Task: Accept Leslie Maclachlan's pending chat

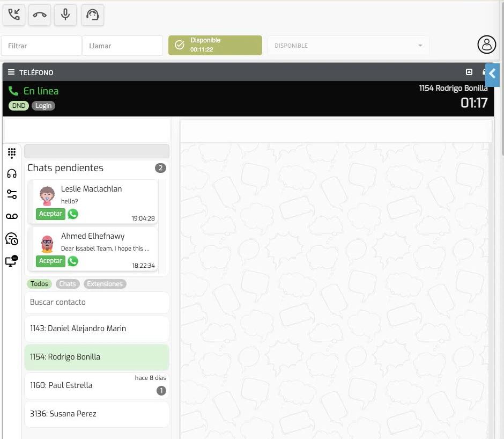Action: (x=50, y=214)
